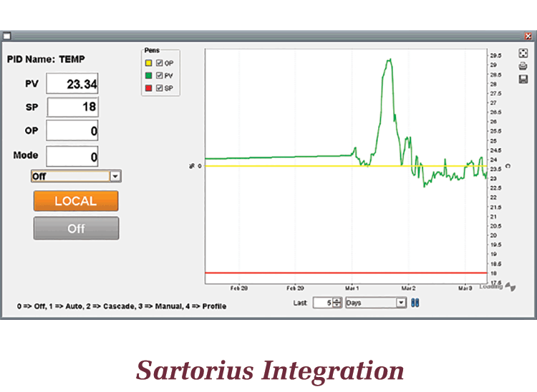
Task: Click the 'Mar 1' date axis label
Action: [352, 288]
